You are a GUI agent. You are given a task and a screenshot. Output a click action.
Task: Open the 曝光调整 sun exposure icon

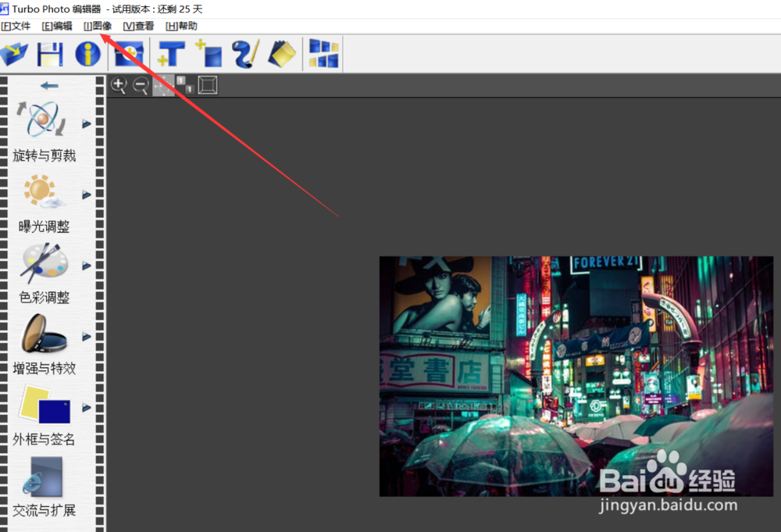(x=43, y=191)
